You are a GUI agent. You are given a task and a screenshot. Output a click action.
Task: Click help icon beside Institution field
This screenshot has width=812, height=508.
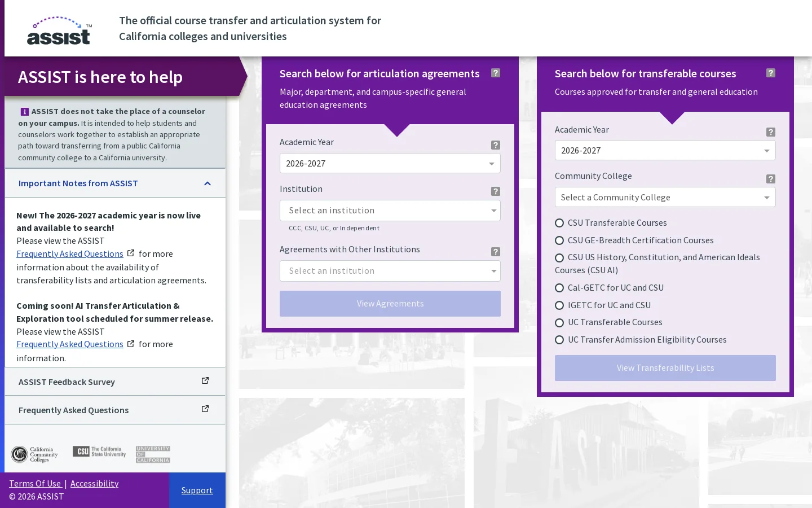[x=496, y=191]
